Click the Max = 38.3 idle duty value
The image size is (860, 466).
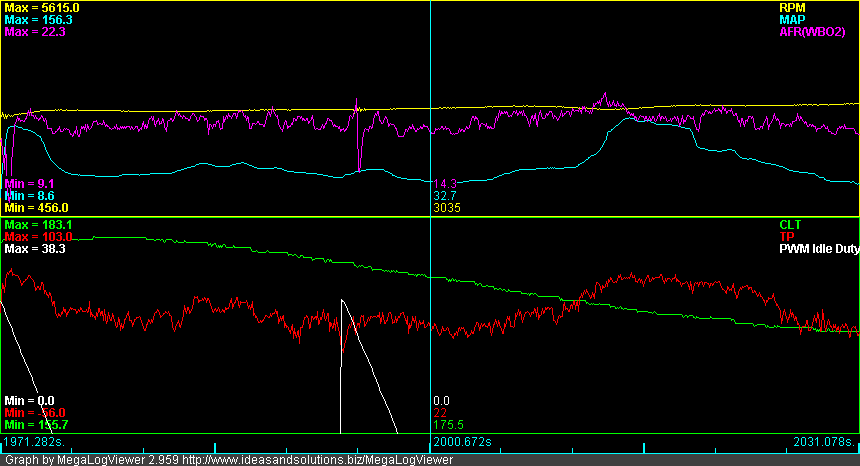[x=35, y=249]
